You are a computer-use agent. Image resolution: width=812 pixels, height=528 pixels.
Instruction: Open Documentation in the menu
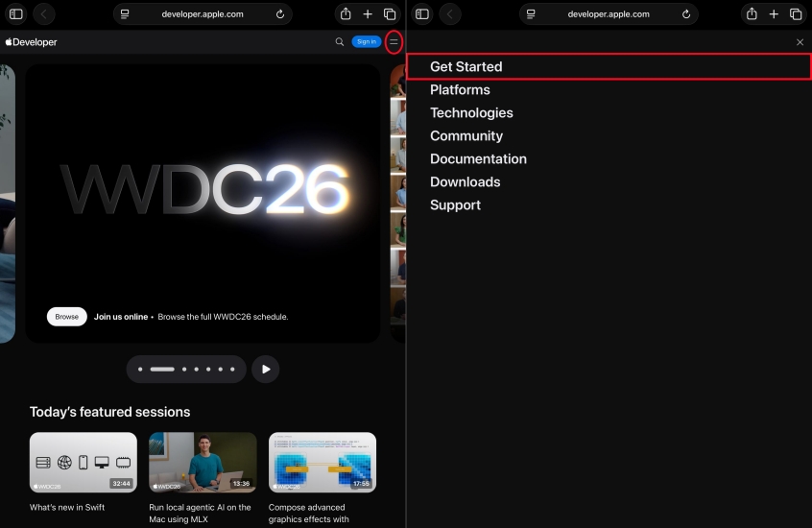tap(478, 158)
